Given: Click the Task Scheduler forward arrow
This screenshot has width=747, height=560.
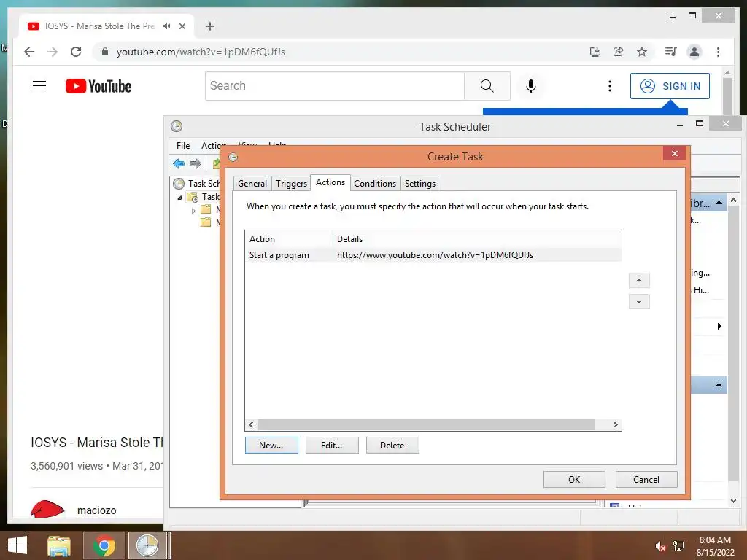Looking at the screenshot, I should (196, 164).
